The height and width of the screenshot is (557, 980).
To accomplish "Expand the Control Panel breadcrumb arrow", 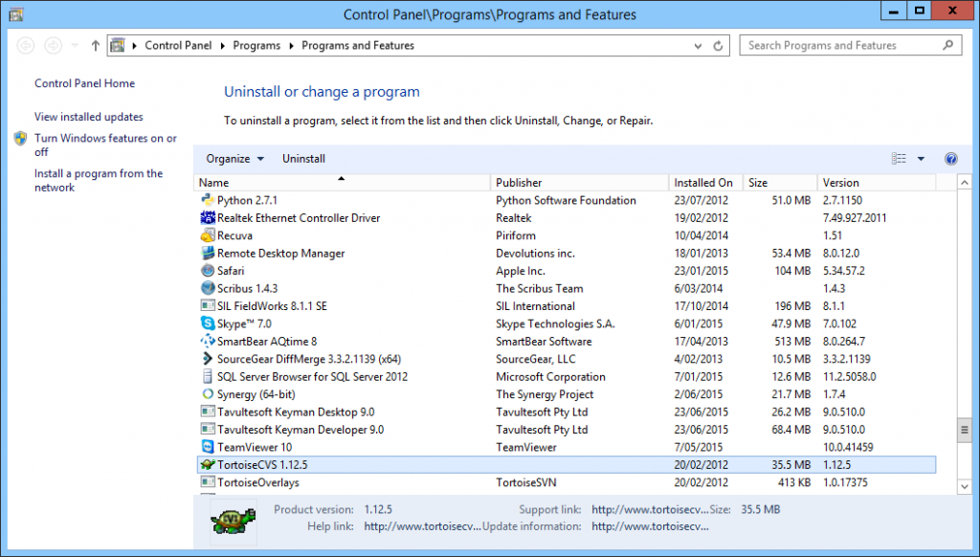I will coord(222,46).
